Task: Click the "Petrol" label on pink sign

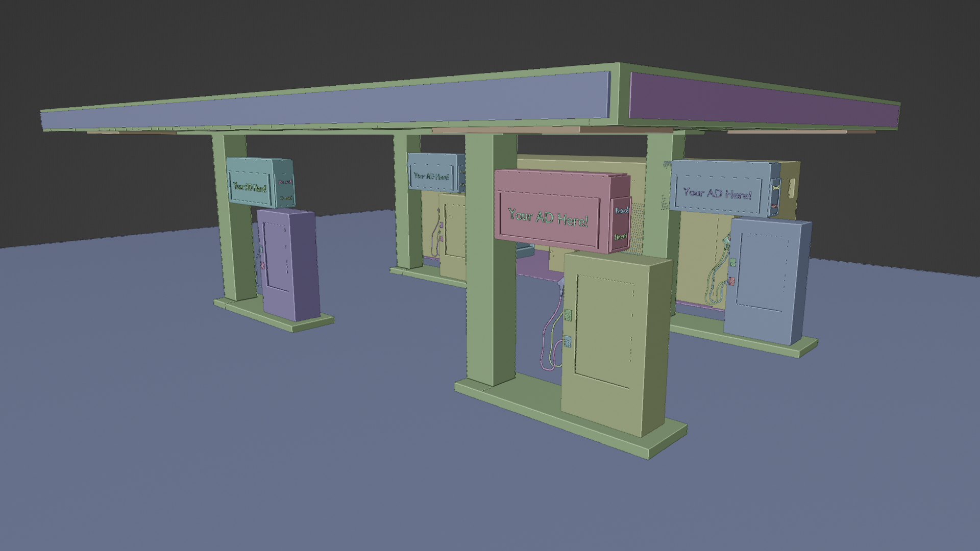Action: click(x=621, y=210)
